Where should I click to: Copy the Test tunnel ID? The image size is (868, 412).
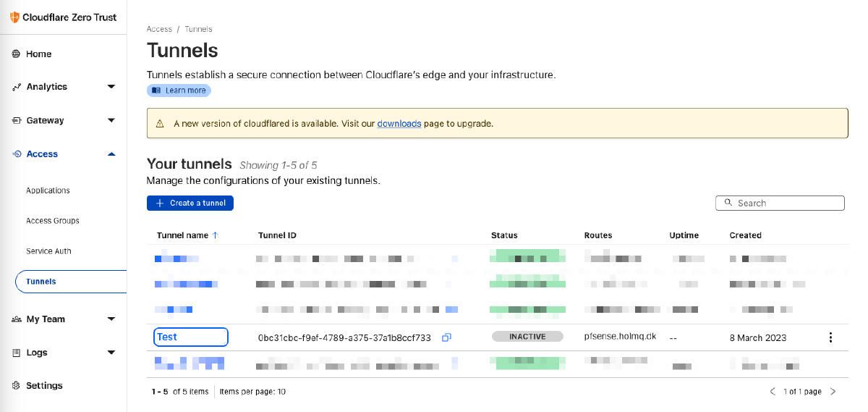click(446, 337)
